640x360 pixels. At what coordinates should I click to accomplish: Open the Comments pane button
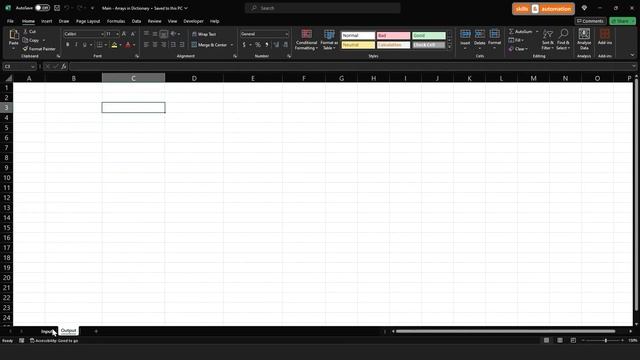tap(590, 21)
